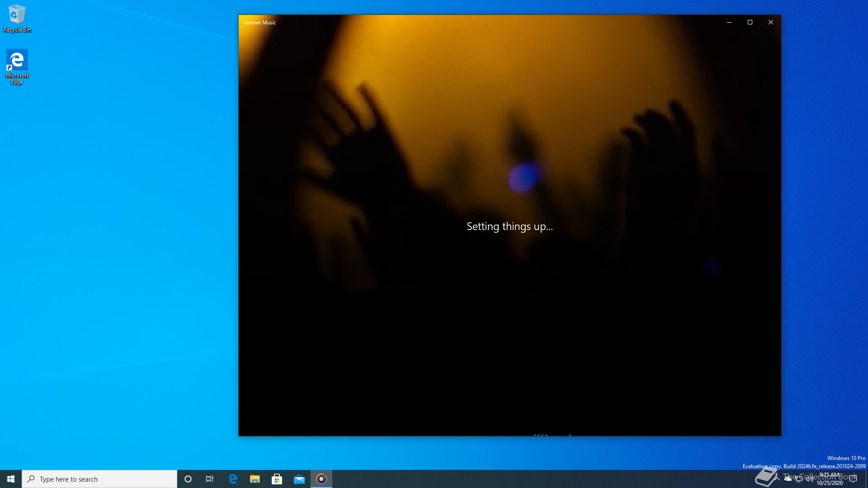This screenshot has height=488, width=868.
Task: Open Task View on the taskbar
Action: pyautogui.click(x=210, y=479)
